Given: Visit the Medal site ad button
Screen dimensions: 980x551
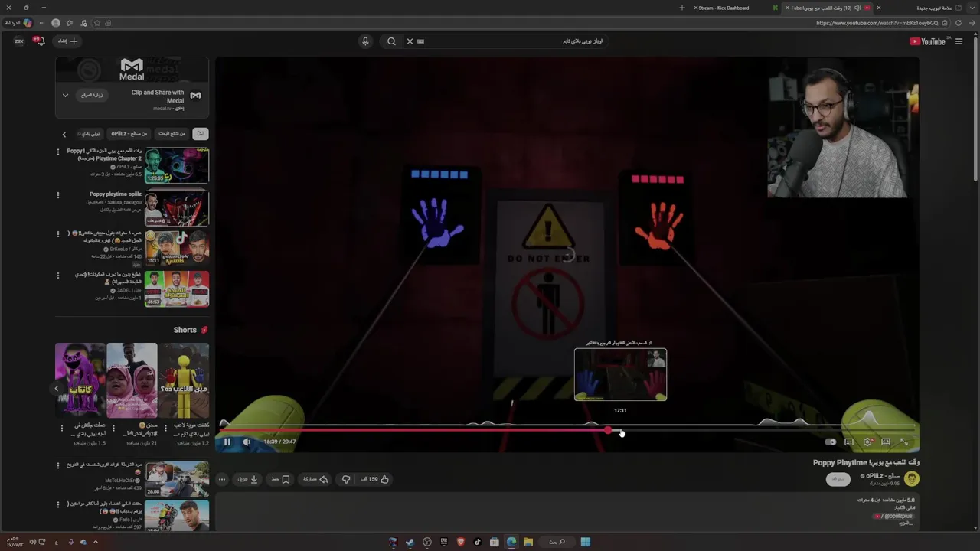Looking at the screenshot, I should pyautogui.click(x=92, y=95).
